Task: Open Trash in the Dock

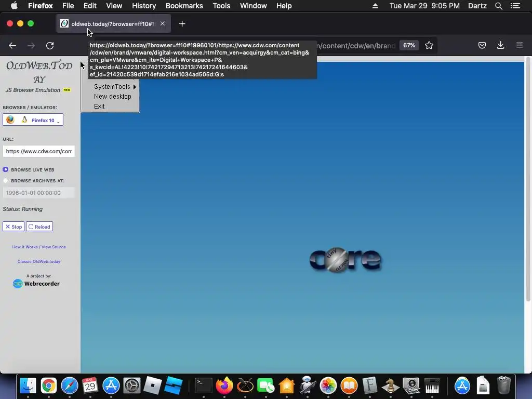Action: click(x=504, y=385)
